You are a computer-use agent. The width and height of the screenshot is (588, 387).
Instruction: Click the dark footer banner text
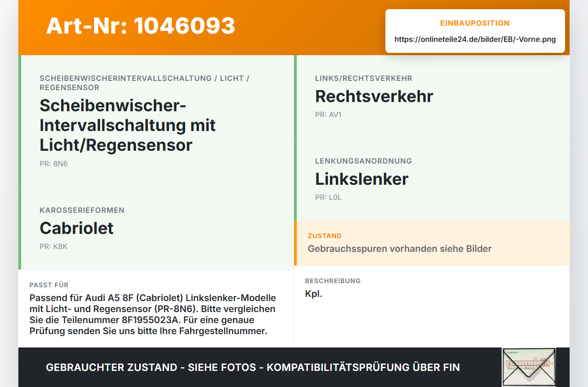pos(253,367)
